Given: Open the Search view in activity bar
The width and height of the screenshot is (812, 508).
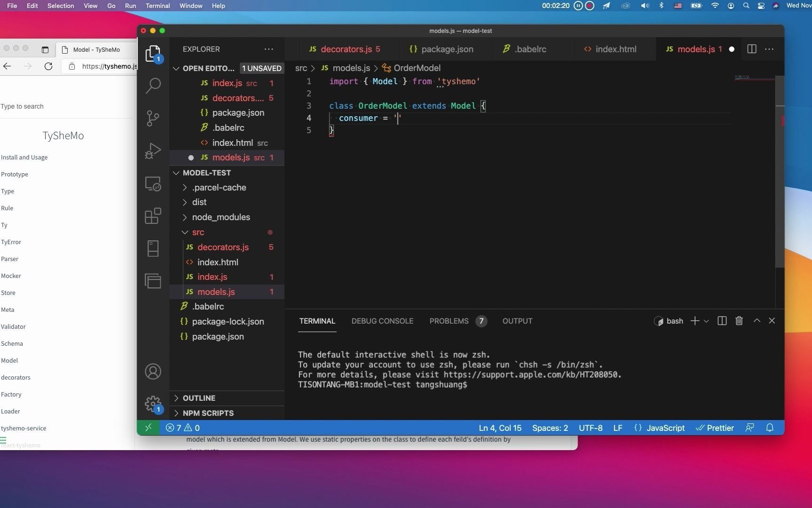Looking at the screenshot, I should pyautogui.click(x=153, y=86).
